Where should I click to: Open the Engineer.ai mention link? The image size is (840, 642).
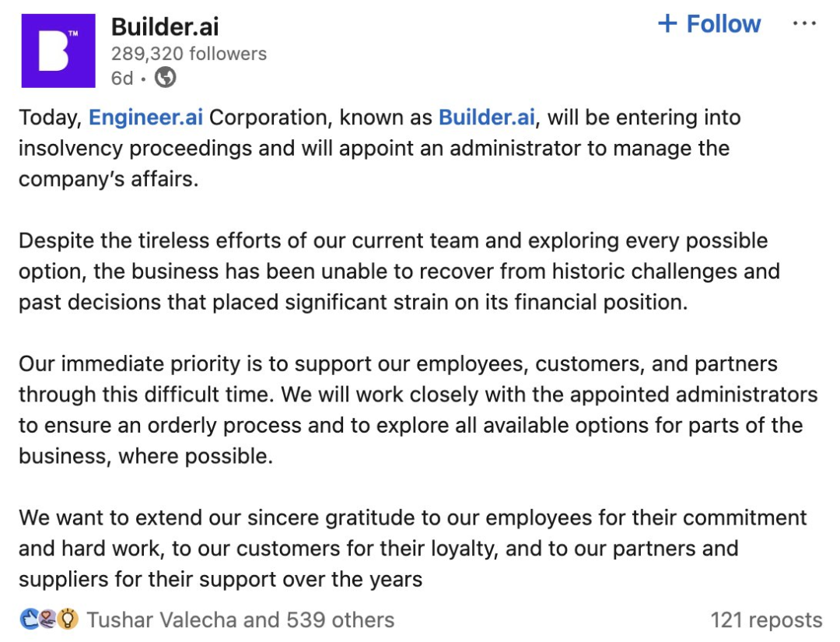tap(146, 118)
